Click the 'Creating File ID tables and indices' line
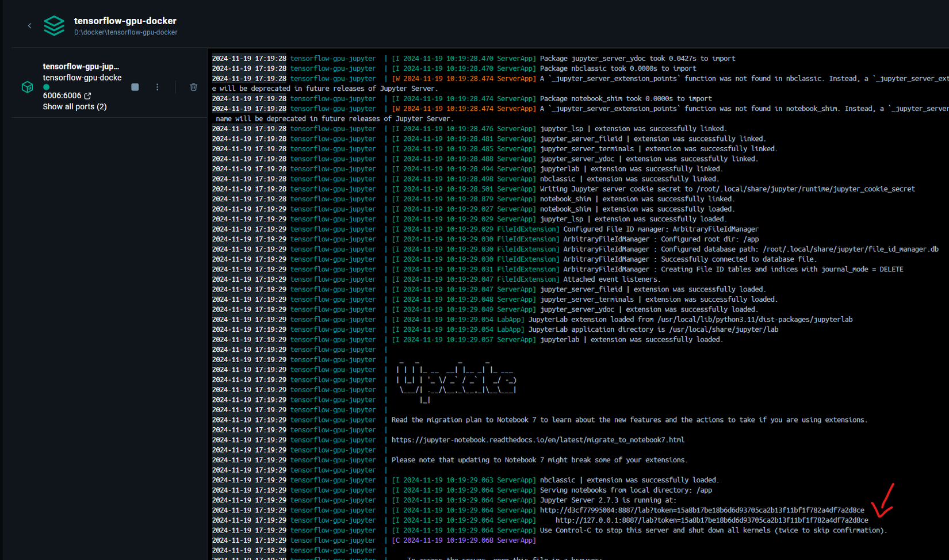Image resolution: width=949 pixels, height=560 pixels. [733, 270]
